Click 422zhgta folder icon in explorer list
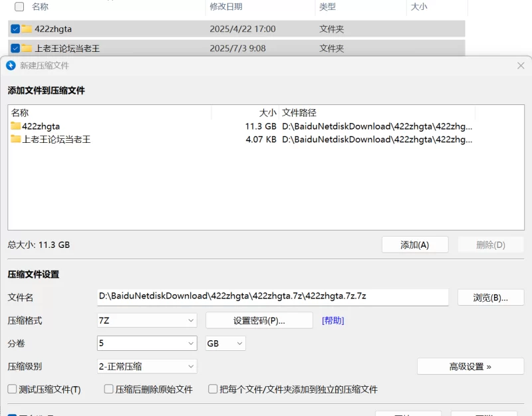 [27, 29]
